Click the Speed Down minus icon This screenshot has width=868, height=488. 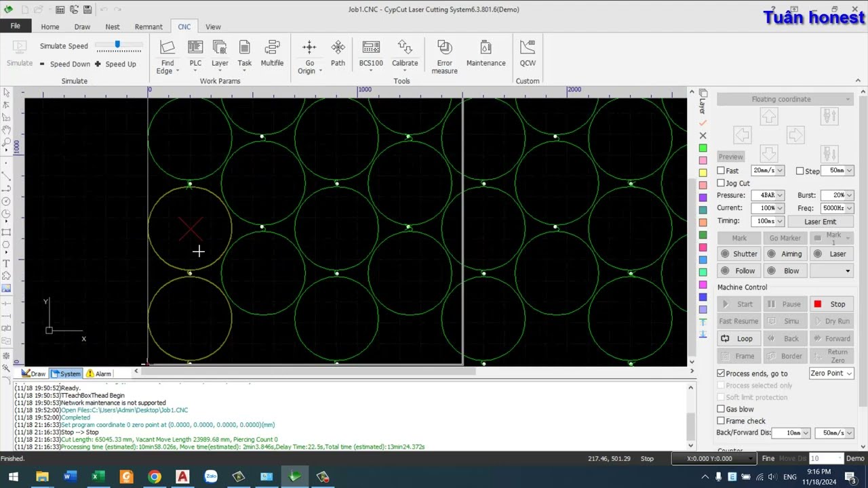coord(42,64)
